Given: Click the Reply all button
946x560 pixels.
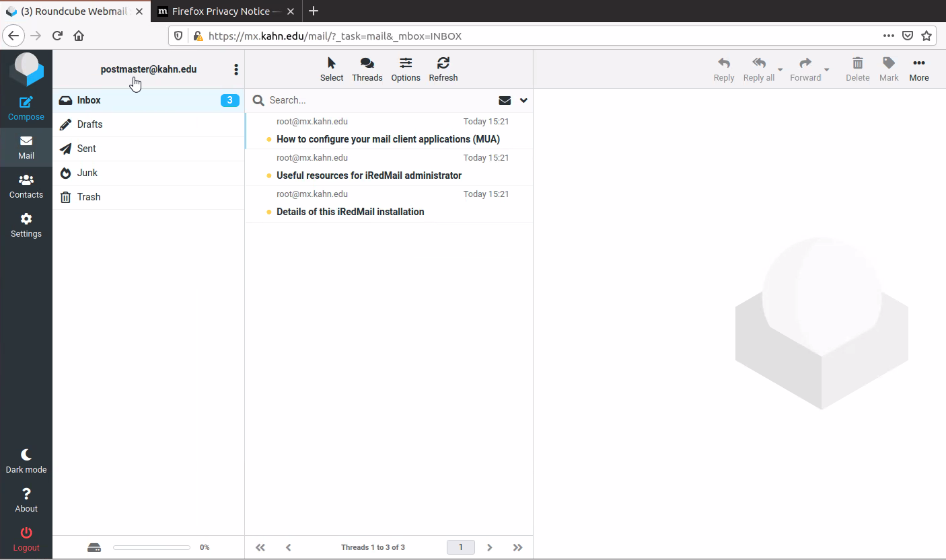Looking at the screenshot, I should coord(759,69).
